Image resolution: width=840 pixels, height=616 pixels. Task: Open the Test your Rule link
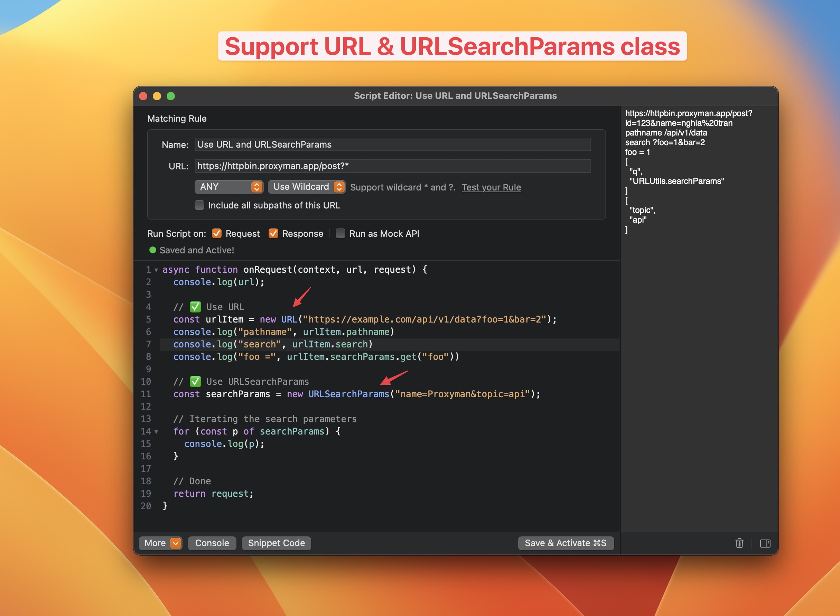coord(492,187)
